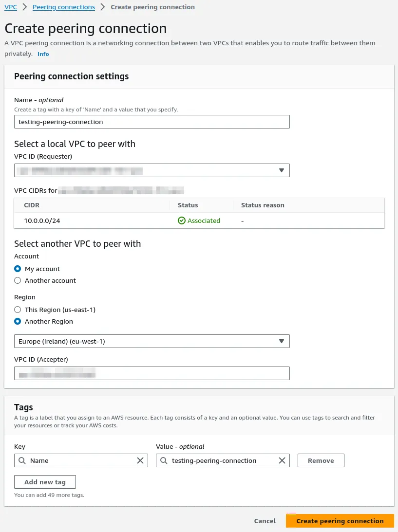Image resolution: width=398 pixels, height=532 pixels.
Task: Select This Region (us-east-1) option
Action: coord(18,310)
